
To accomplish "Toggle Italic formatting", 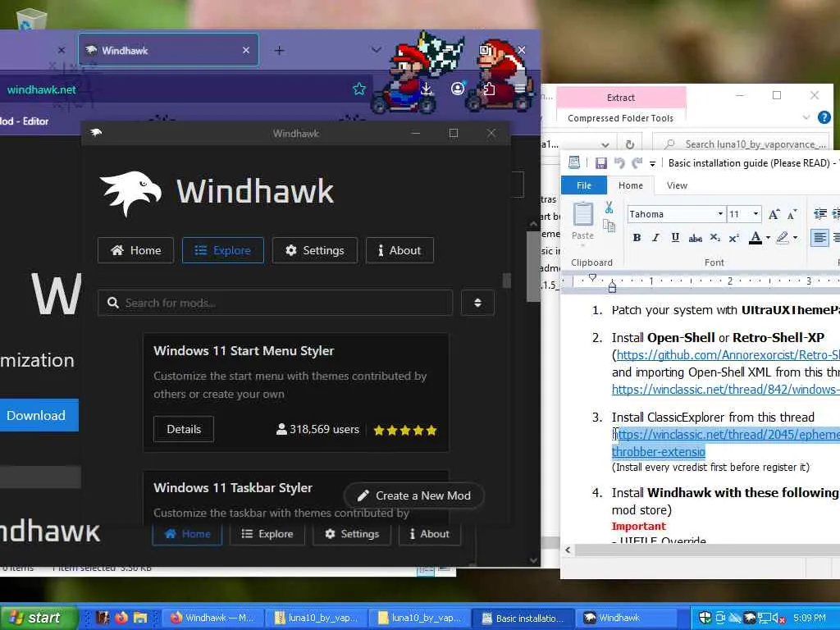I will pos(655,237).
